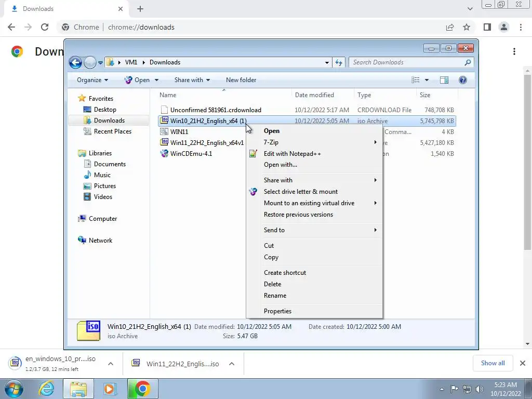Expand en_windows_10 download item options
Viewport: 532px width, 399px height.
tap(110, 364)
